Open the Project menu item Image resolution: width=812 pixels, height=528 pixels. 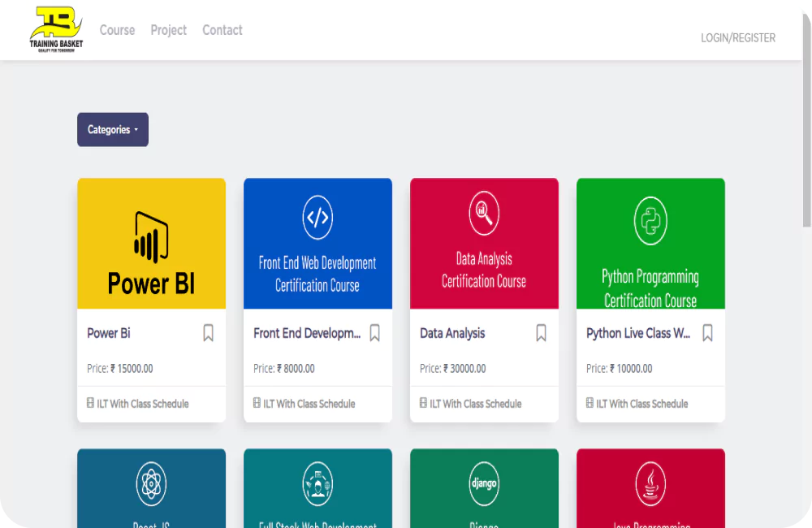point(168,31)
